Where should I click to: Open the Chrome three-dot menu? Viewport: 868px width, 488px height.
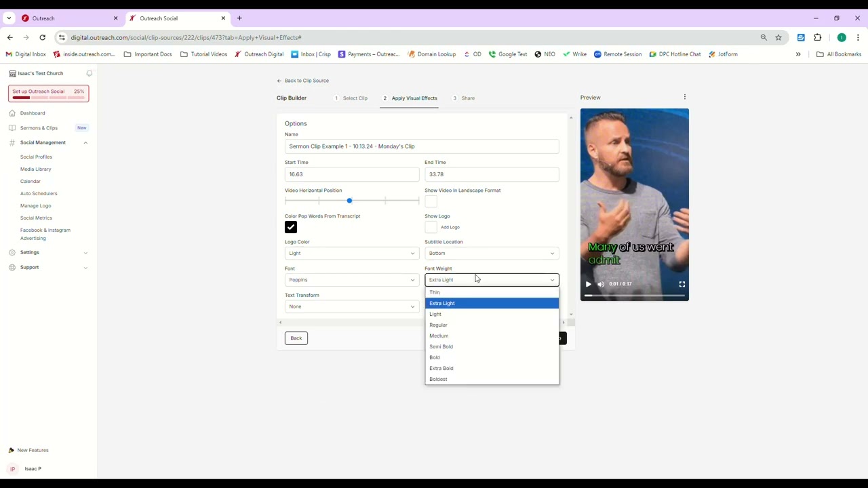coord(858,37)
